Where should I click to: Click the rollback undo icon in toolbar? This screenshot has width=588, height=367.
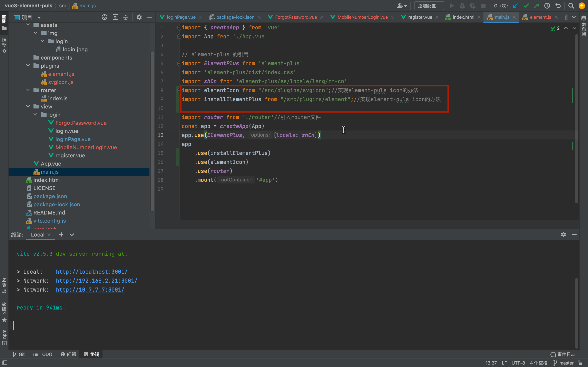pyautogui.click(x=558, y=6)
